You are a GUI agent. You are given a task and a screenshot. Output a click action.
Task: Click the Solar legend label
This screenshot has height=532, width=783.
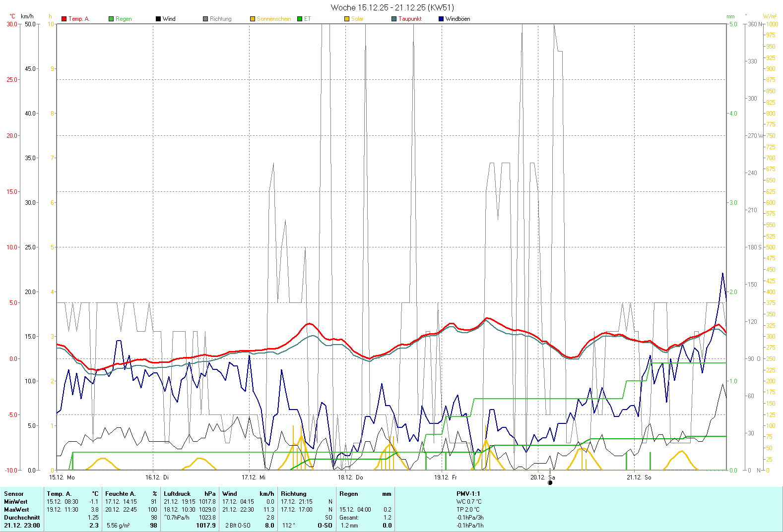tap(357, 19)
